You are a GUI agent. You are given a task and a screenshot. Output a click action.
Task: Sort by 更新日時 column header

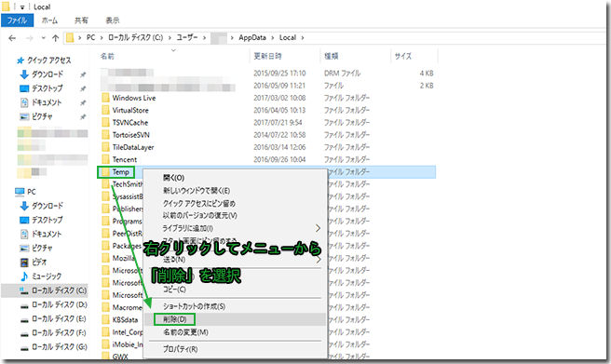tap(267, 56)
